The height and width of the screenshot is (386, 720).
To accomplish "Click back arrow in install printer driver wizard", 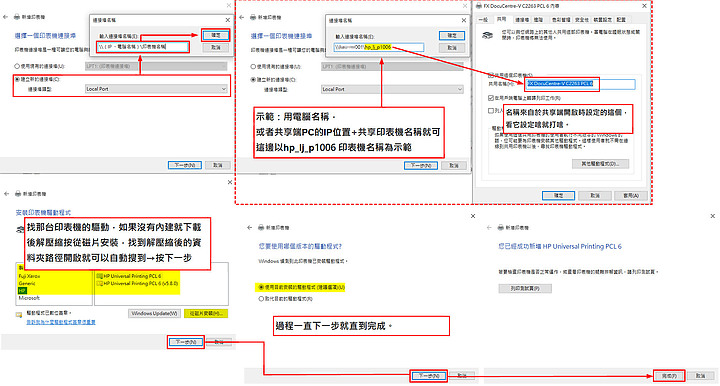I will [x=6, y=194].
